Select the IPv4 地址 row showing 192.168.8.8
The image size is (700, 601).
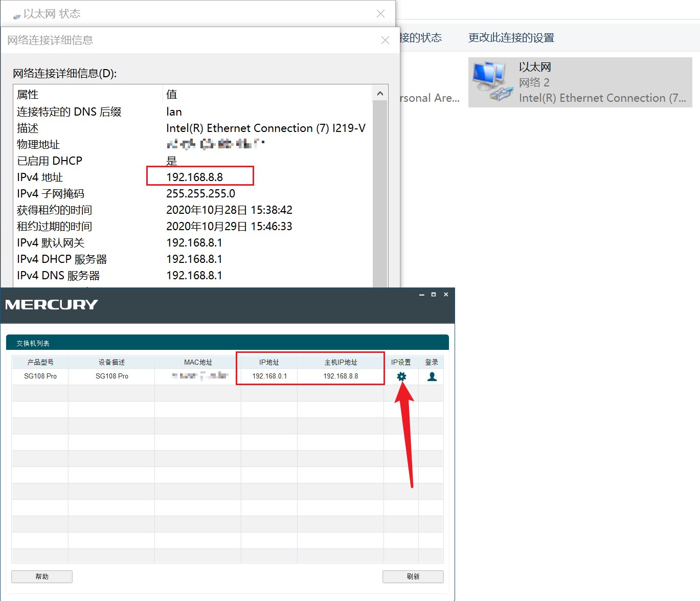pos(199,177)
